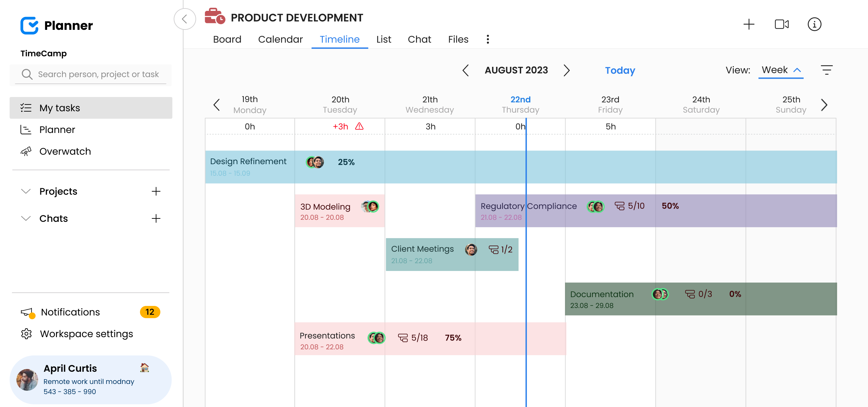Start a video call with camera icon
This screenshot has width=868, height=407.
pyautogui.click(x=782, y=24)
